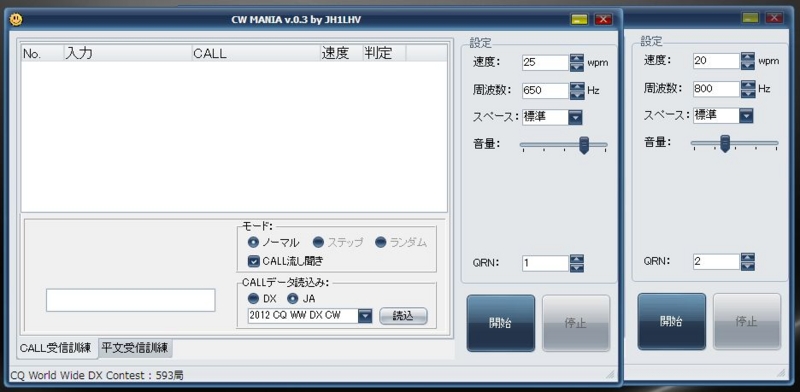800x392 pixels.
Task: Select the ステップ mode radio button
Action: pyautogui.click(x=318, y=242)
